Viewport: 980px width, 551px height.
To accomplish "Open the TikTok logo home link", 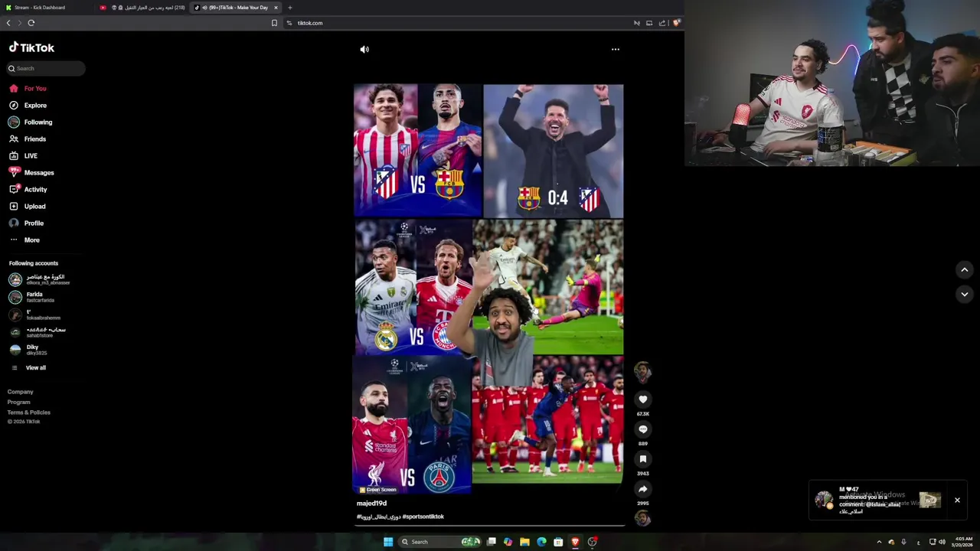I will pos(31,47).
